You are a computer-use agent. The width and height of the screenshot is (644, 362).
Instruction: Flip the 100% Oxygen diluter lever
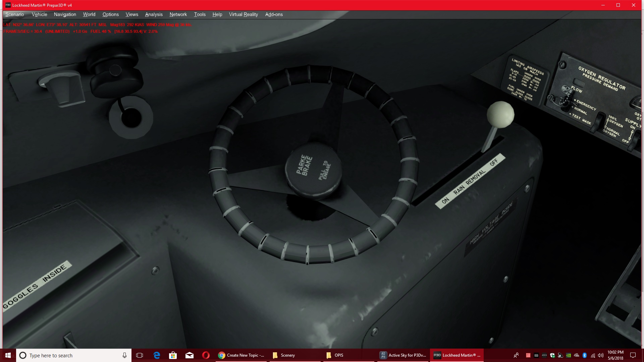(598, 122)
